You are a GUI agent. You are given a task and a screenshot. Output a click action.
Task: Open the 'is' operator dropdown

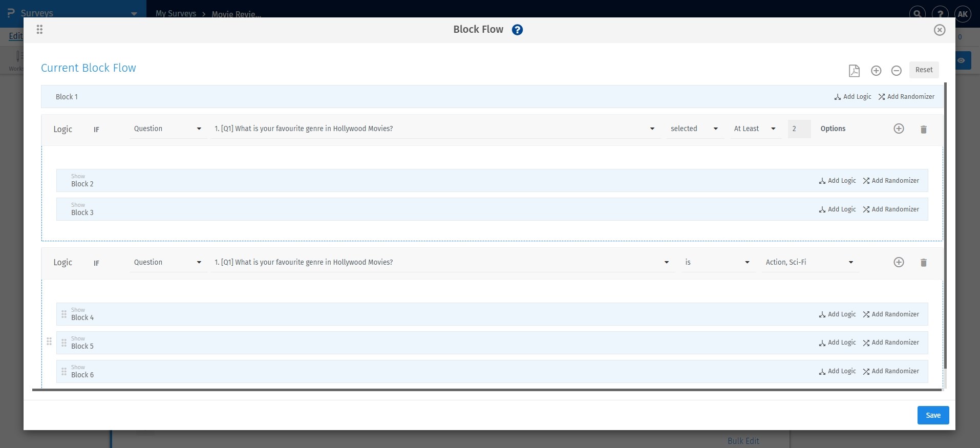tap(718, 263)
